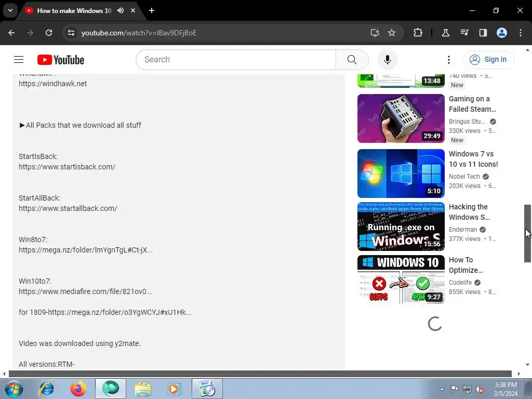Open network tray icon

coord(467,389)
